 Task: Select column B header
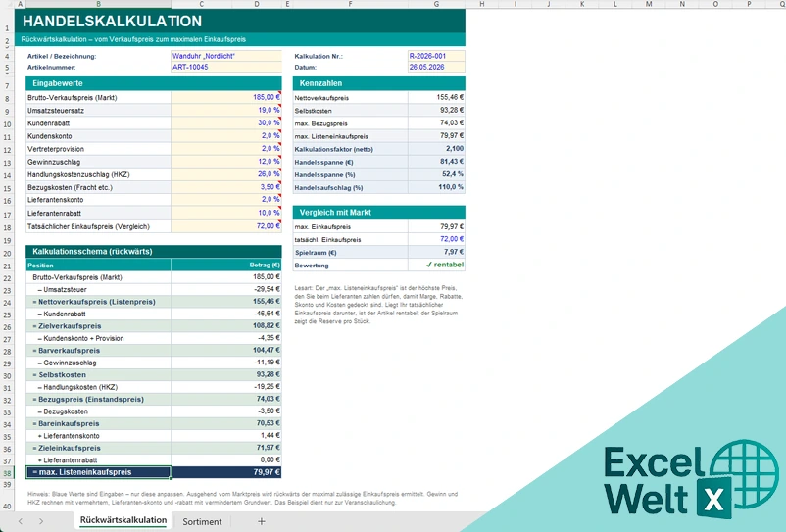coord(98,4)
